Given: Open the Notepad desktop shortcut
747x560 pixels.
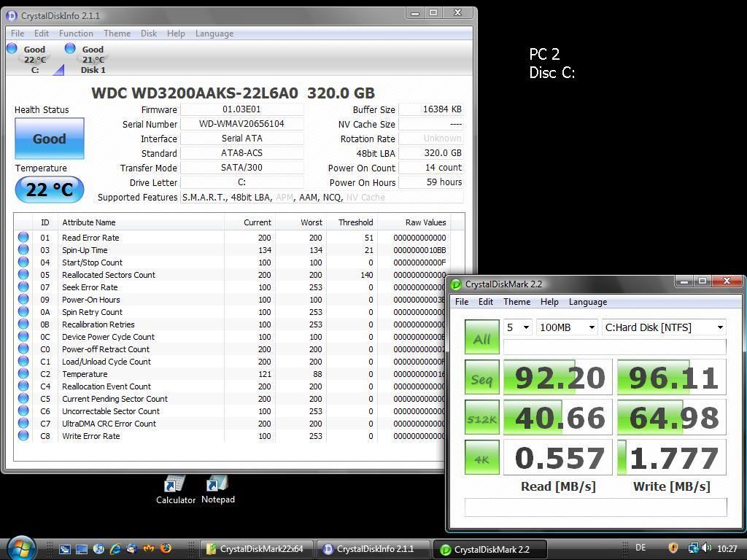Looking at the screenshot, I should click(x=217, y=489).
